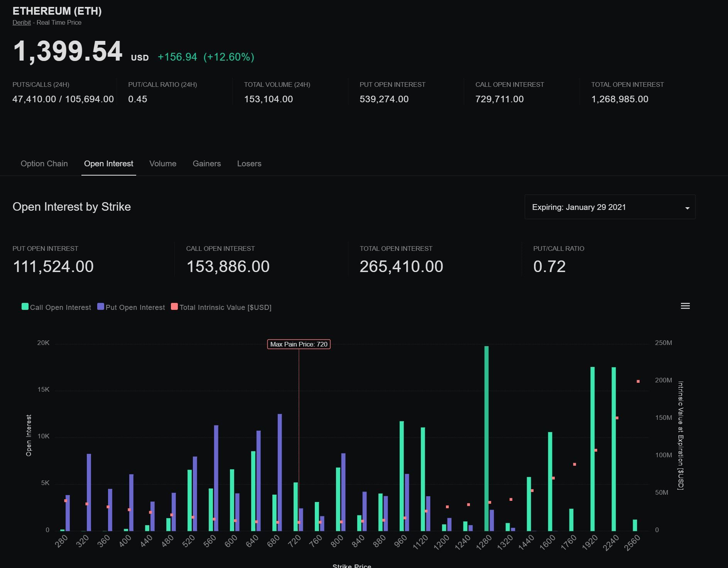This screenshot has width=728, height=568.
Task: Click the call bar at strike 1600
Action: [550, 482]
